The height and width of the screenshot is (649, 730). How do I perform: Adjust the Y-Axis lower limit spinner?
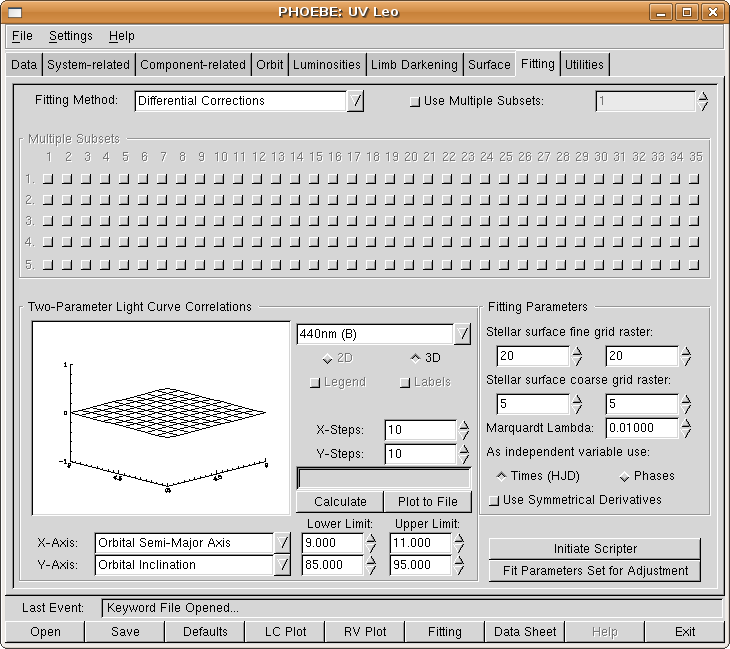coord(371,565)
